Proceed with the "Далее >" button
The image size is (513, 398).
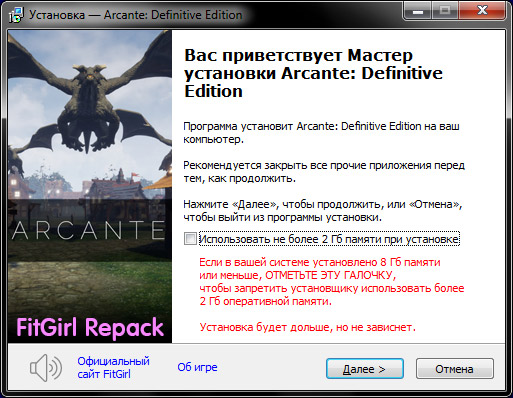tap(365, 369)
